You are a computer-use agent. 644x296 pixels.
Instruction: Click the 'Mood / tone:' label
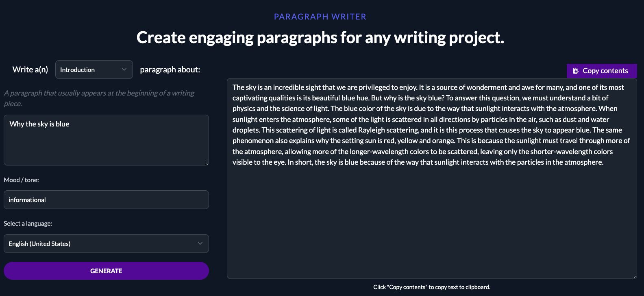click(x=21, y=180)
